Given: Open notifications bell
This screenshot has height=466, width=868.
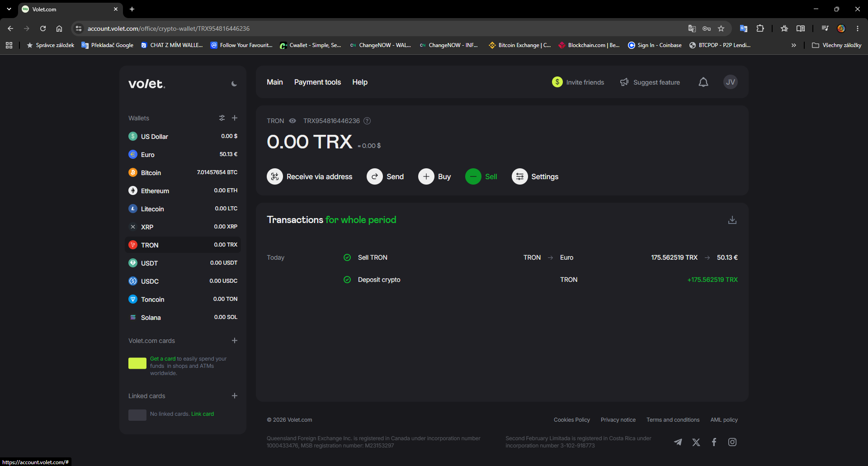Looking at the screenshot, I should click(x=703, y=82).
